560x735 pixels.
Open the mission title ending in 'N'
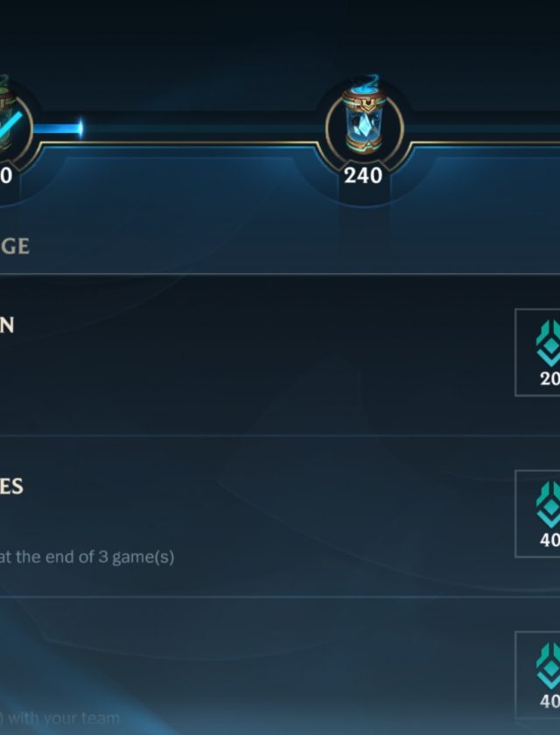(7, 325)
